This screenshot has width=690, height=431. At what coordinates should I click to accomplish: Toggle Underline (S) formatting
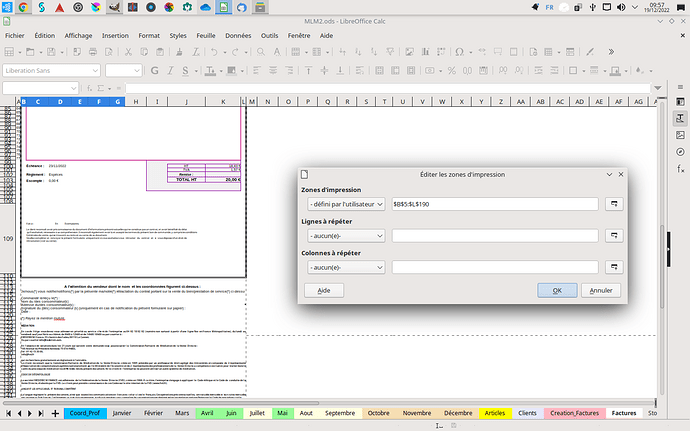[x=186, y=70]
